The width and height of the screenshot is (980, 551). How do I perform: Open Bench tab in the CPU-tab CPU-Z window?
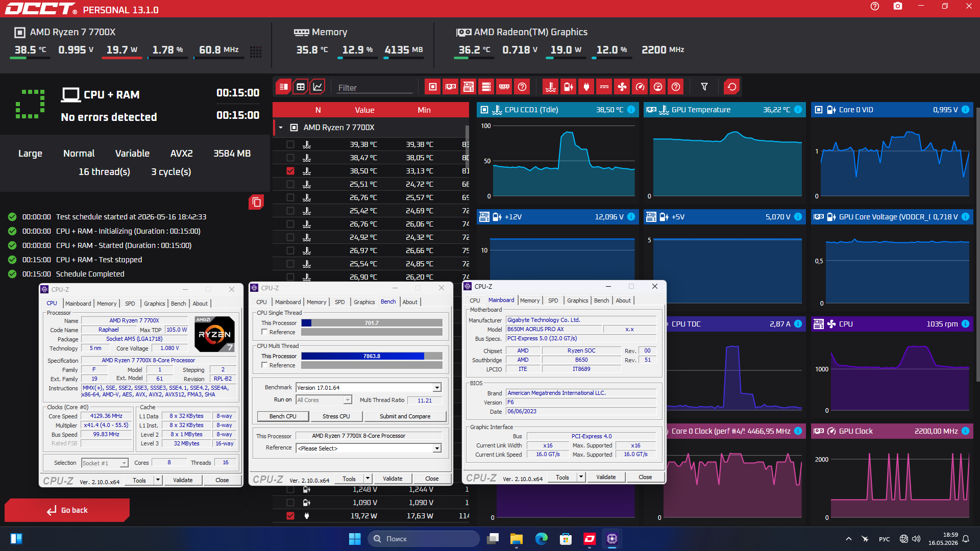(179, 304)
